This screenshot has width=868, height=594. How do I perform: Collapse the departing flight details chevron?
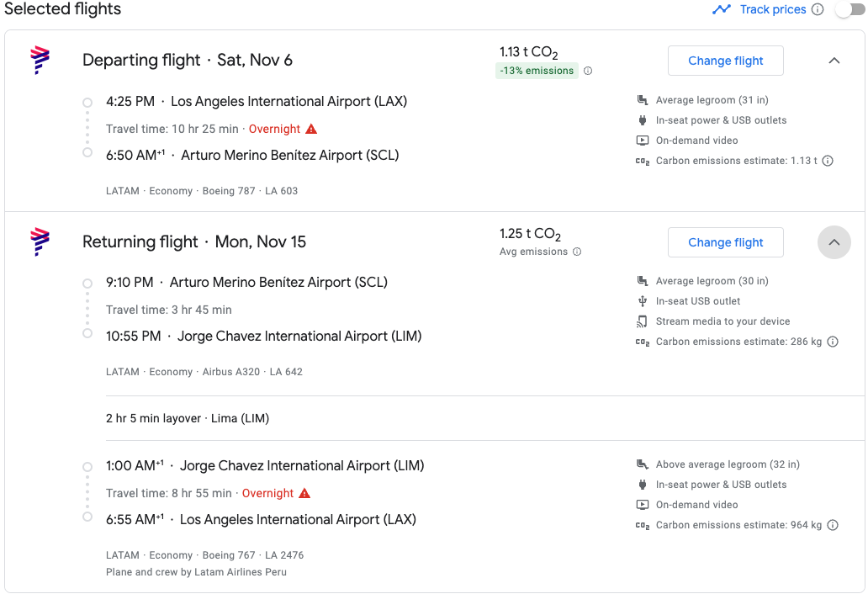coord(834,61)
